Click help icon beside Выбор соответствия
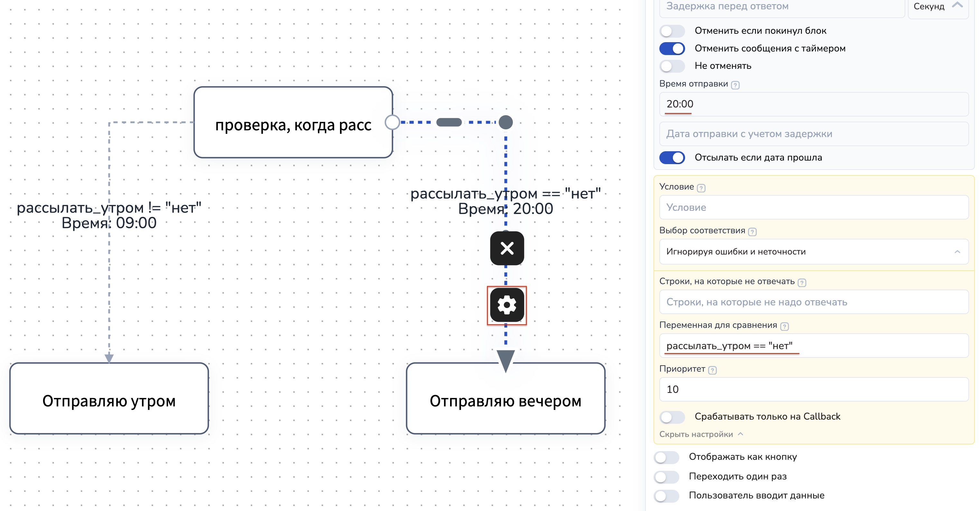 click(x=752, y=232)
